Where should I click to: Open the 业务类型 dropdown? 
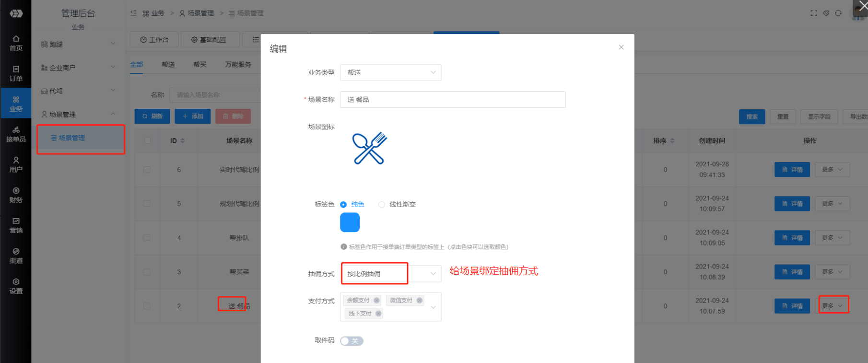390,72
